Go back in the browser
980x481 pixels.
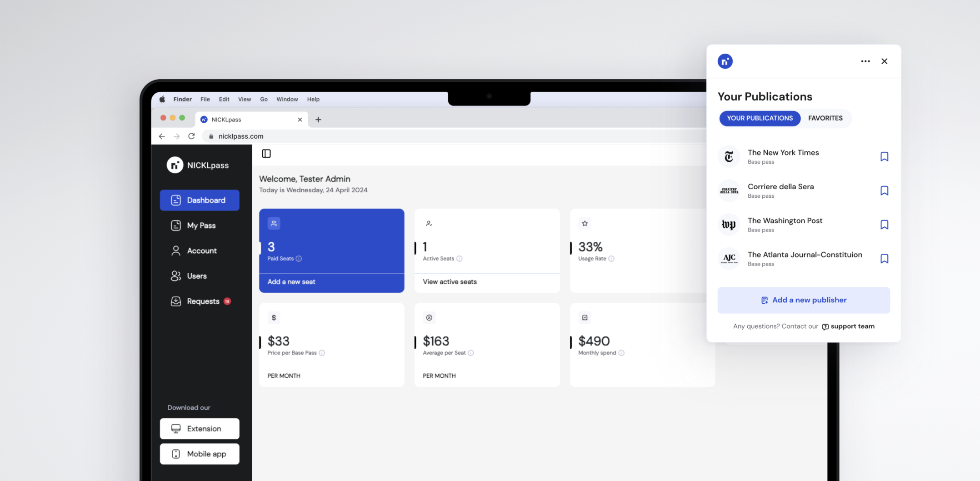[x=162, y=136]
